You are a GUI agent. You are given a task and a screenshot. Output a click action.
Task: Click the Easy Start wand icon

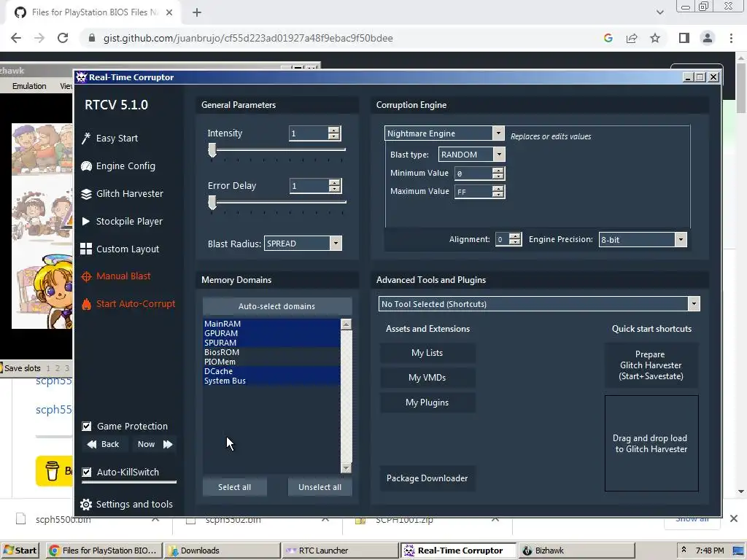coord(86,138)
